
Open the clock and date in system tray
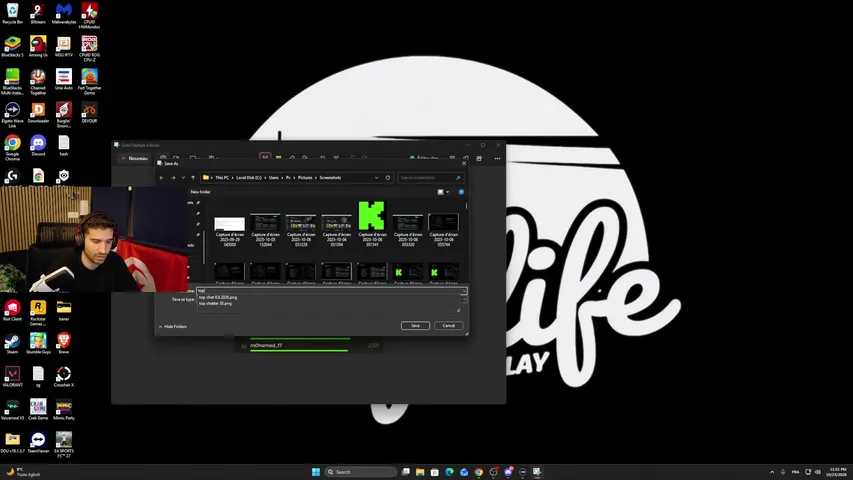(x=838, y=472)
